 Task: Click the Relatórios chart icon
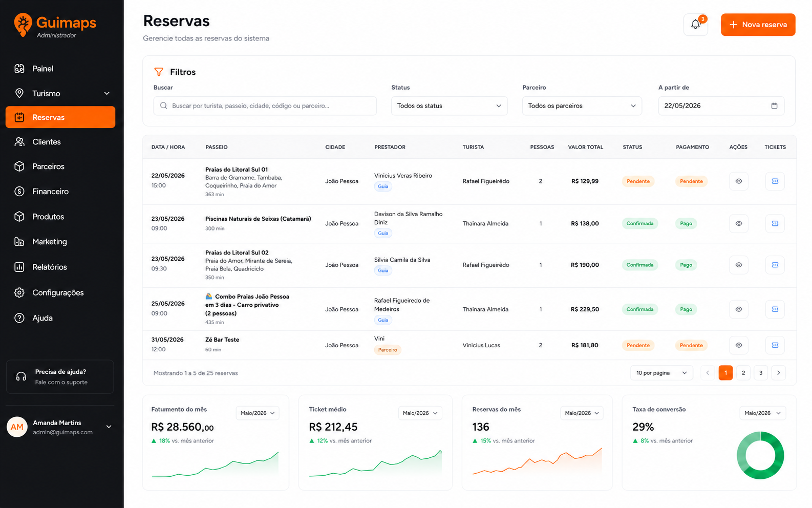tap(19, 267)
